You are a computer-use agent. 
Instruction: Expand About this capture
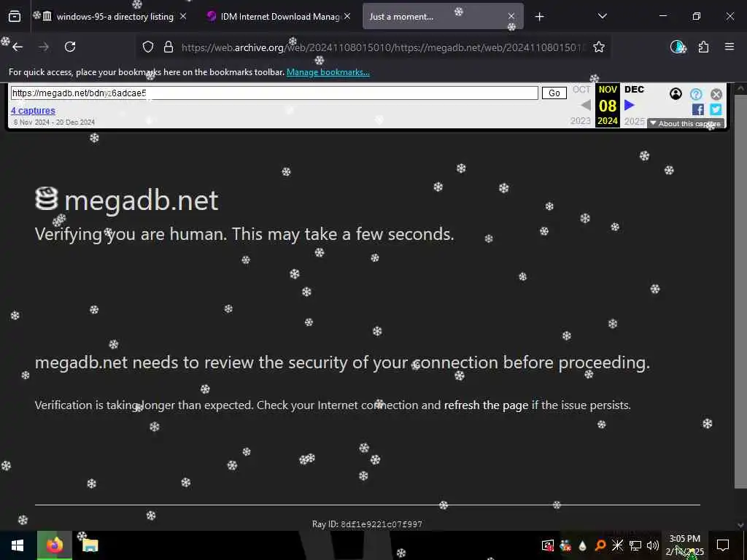686,123
